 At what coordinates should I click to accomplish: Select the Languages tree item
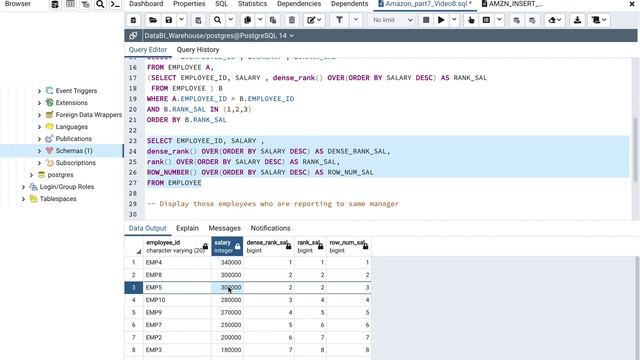click(71, 127)
